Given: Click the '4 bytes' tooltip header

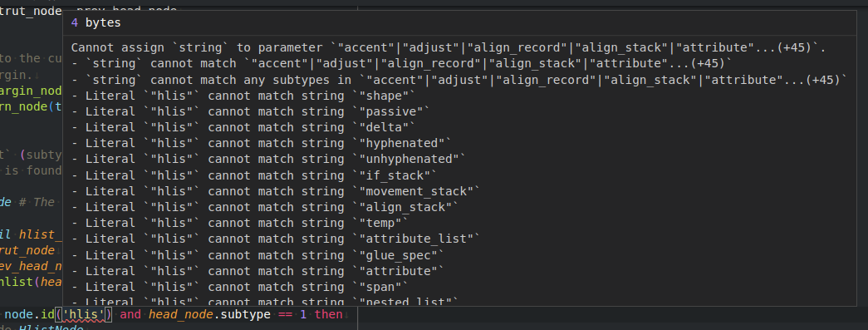Looking at the screenshot, I should 96,22.
